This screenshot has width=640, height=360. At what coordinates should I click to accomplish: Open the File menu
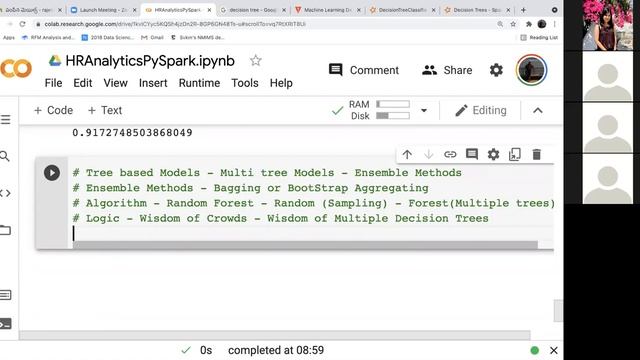click(x=53, y=83)
